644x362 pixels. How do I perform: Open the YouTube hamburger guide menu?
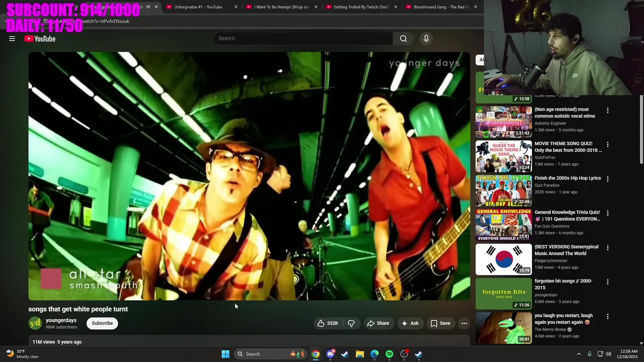click(x=12, y=39)
